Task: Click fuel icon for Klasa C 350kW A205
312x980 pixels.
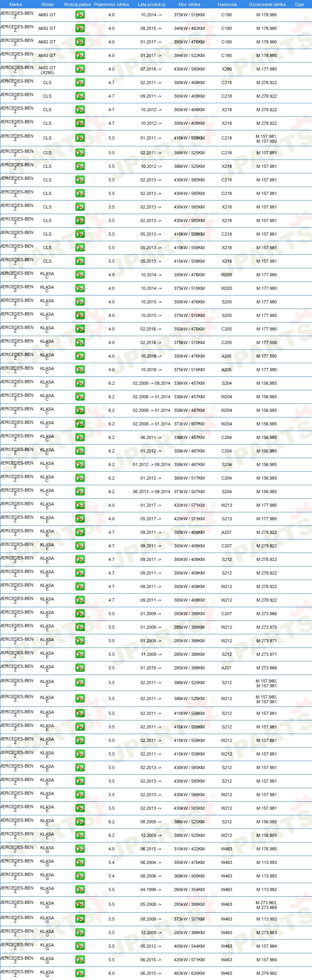Action: [80, 356]
